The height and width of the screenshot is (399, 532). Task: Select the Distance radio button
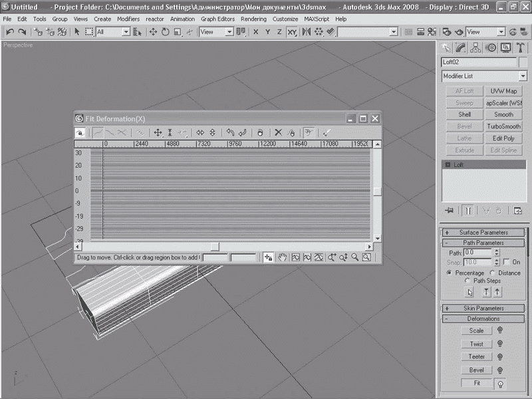(493, 273)
